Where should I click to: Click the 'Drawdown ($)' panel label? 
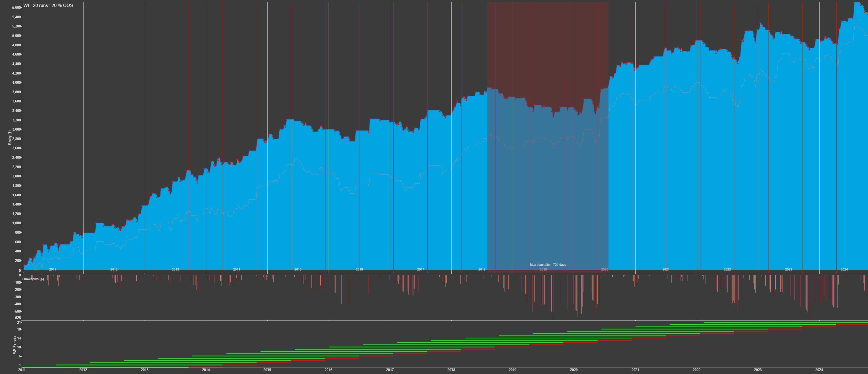33,279
